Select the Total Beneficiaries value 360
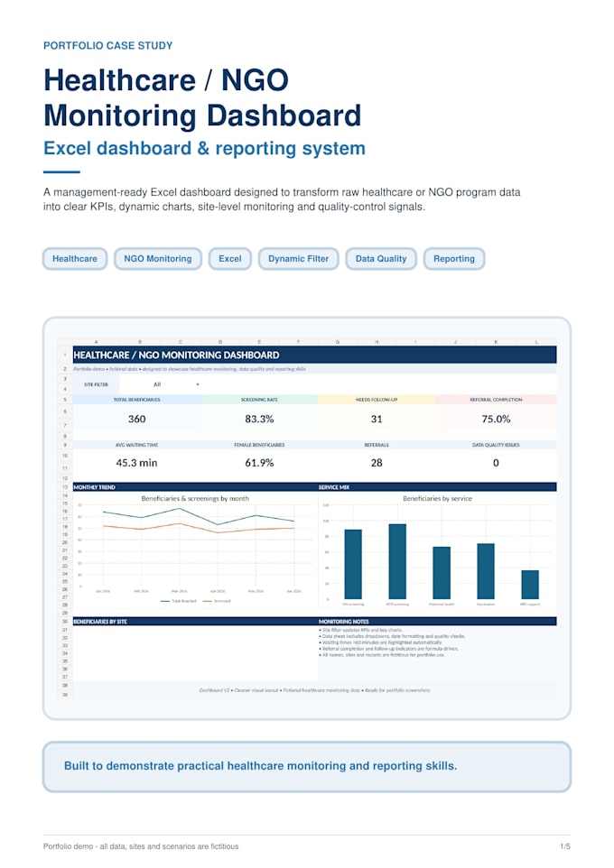Screen dimensions: 614x868 click(x=137, y=419)
